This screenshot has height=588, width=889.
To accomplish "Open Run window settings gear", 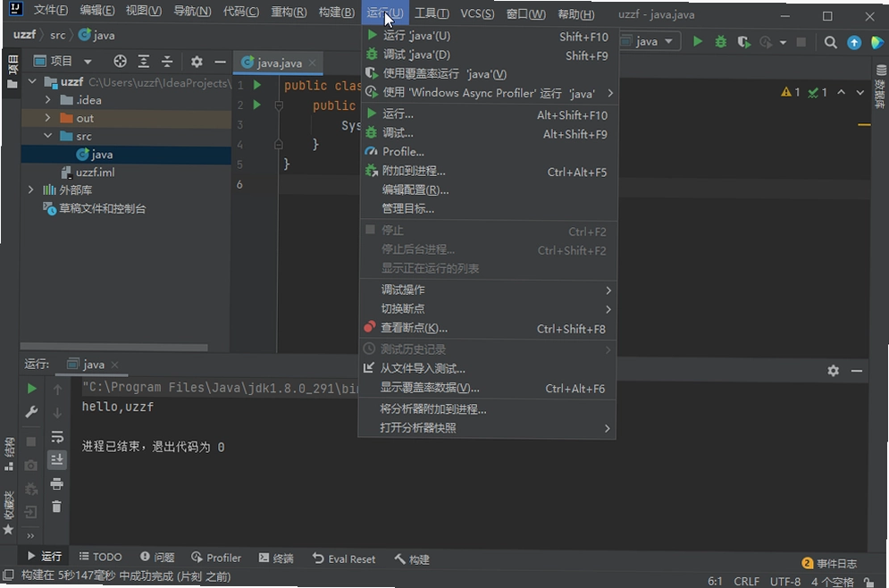I will point(833,370).
